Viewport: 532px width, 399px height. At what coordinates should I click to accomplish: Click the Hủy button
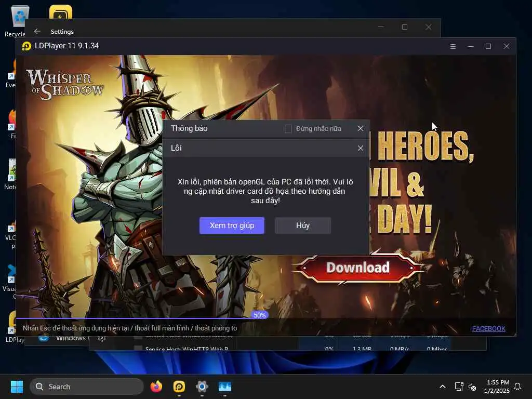pos(303,225)
